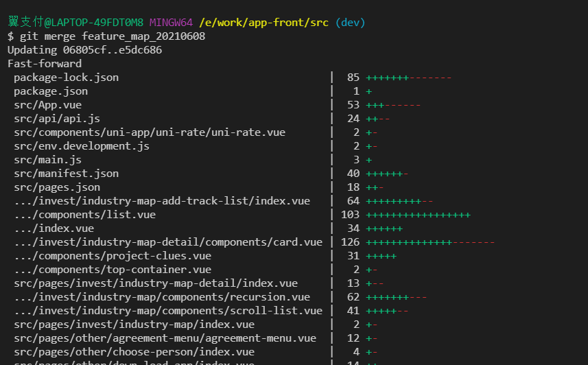Click the .../components/list.vue path

(x=85, y=215)
